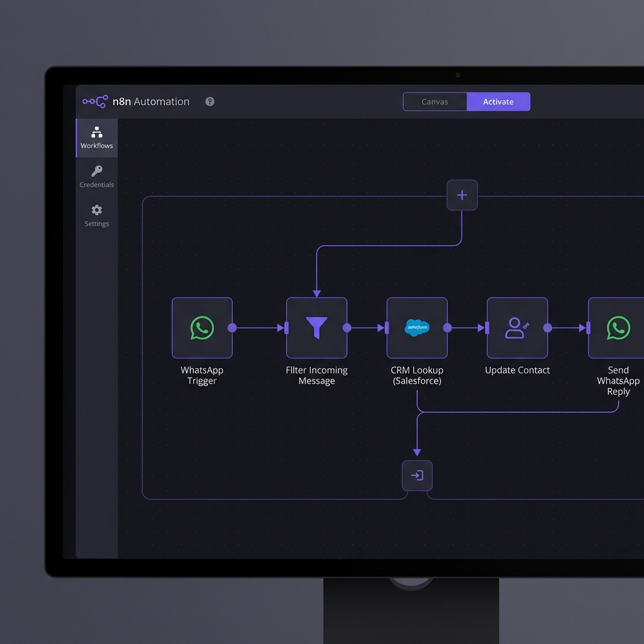Image resolution: width=644 pixels, height=644 pixels.
Task: Click the plus add-node button
Action: click(462, 195)
